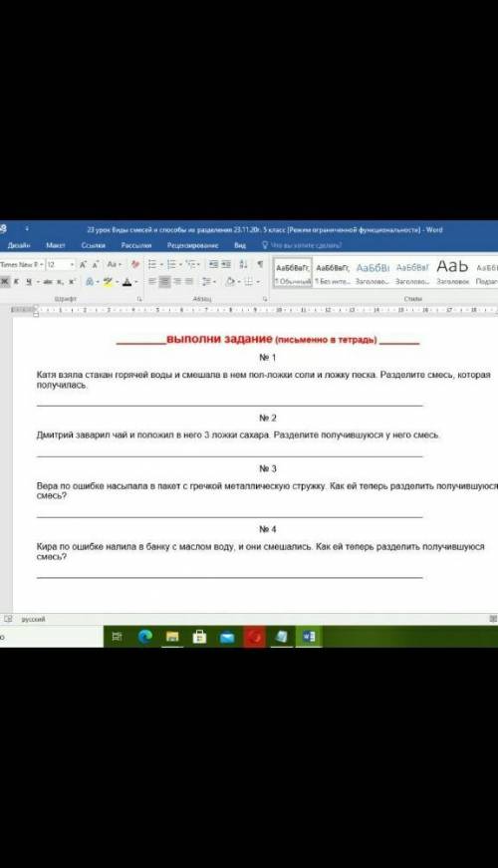Open the Times New Roman font dropdown

[x=22, y=265]
